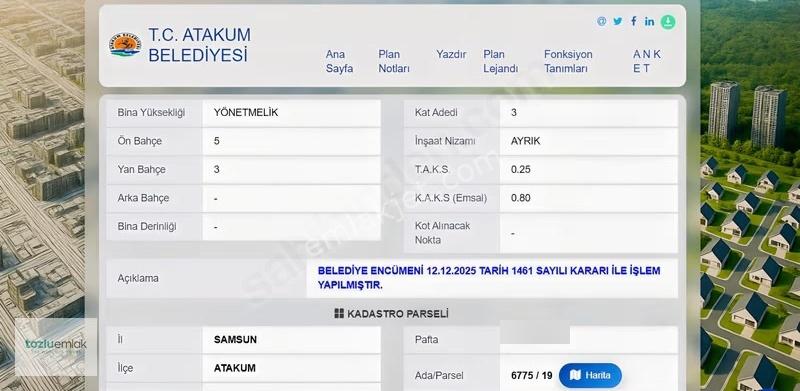Image resolution: width=800 pixels, height=391 pixels.
Task: Open the ANKET menu item
Action: click(x=647, y=61)
